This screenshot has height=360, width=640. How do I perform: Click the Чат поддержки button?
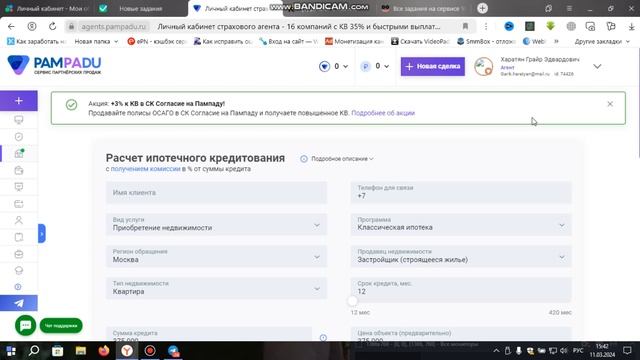(61, 325)
